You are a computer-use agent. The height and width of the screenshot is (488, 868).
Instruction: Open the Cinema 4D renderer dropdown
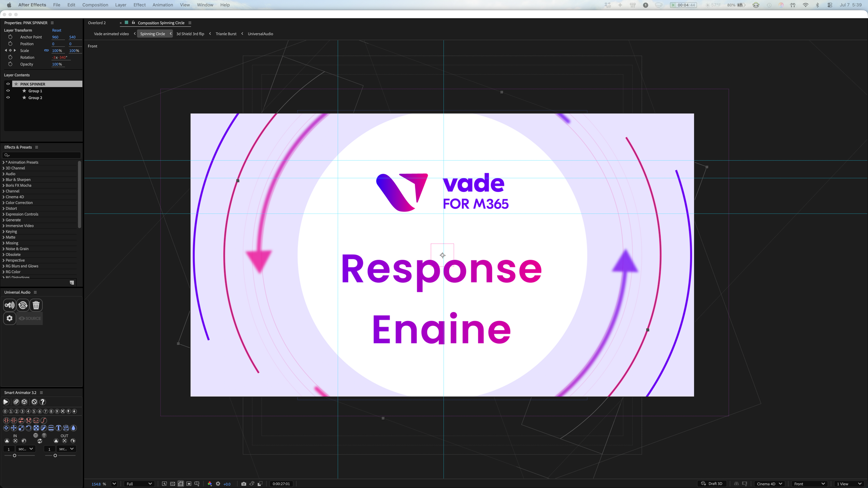click(769, 484)
